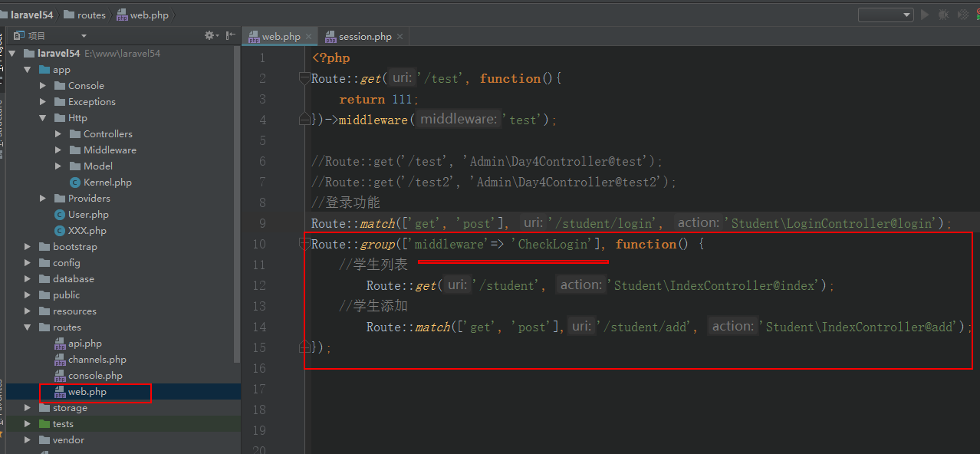Toggle code fold at Route::group line 10

tap(304, 244)
